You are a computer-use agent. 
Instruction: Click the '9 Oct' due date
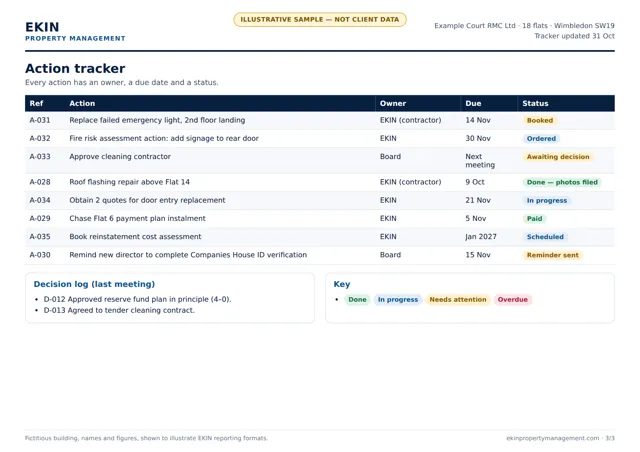pyautogui.click(x=475, y=182)
